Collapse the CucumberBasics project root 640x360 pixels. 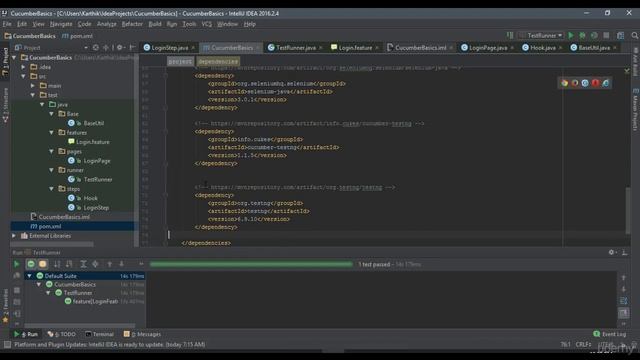click(14, 58)
